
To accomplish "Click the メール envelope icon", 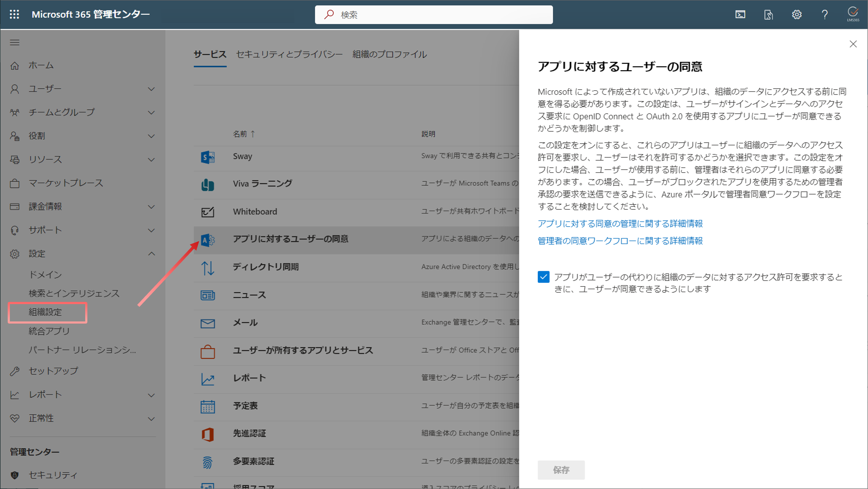I will pyautogui.click(x=207, y=323).
